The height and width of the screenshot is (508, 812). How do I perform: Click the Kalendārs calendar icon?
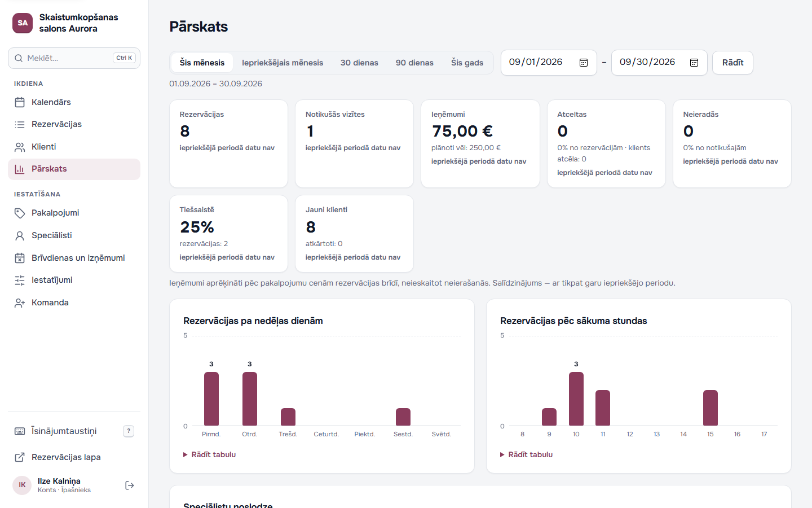pyautogui.click(x=20, y=102)
